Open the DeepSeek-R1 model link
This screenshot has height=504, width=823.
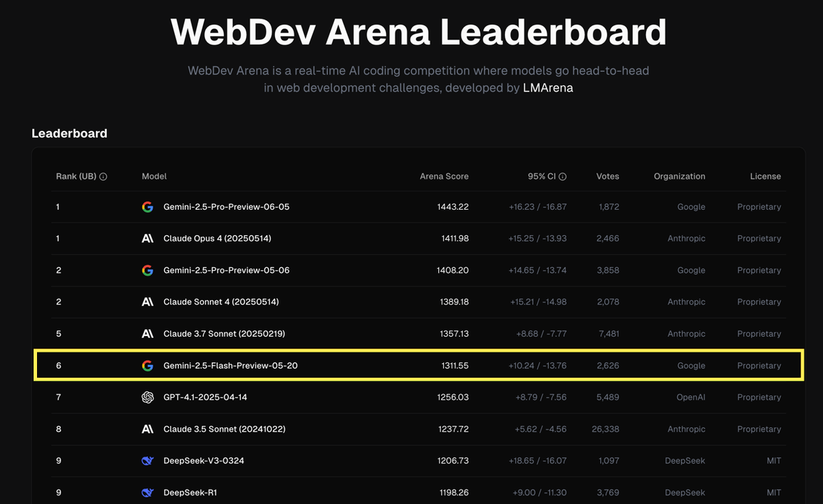coord(190,492)
